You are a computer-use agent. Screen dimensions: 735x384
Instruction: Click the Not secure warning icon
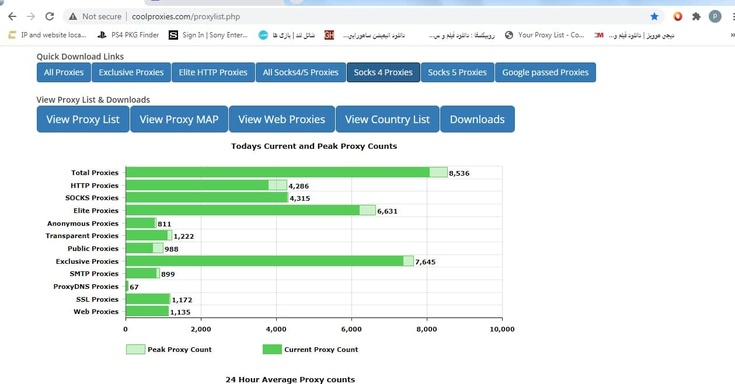coord(73,16)
